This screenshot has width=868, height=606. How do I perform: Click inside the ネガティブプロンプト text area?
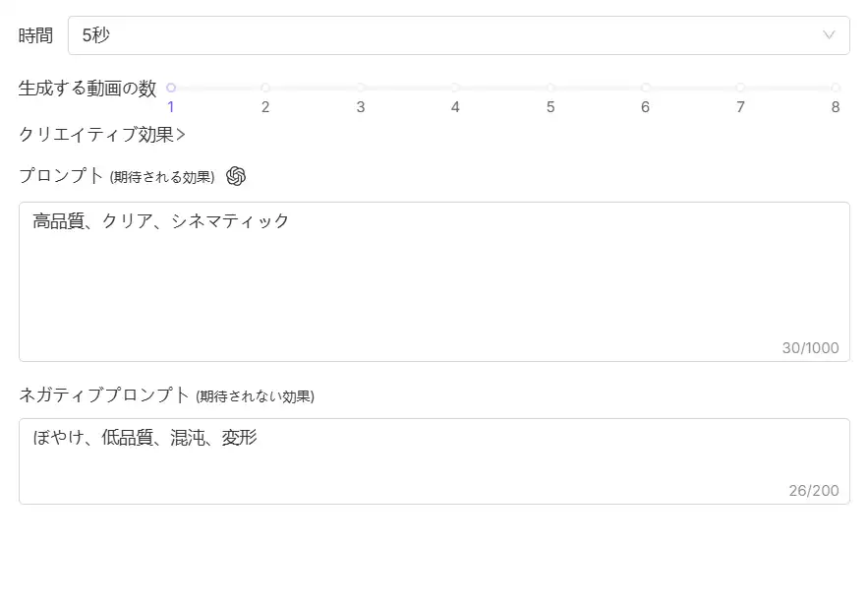point(434,467)
